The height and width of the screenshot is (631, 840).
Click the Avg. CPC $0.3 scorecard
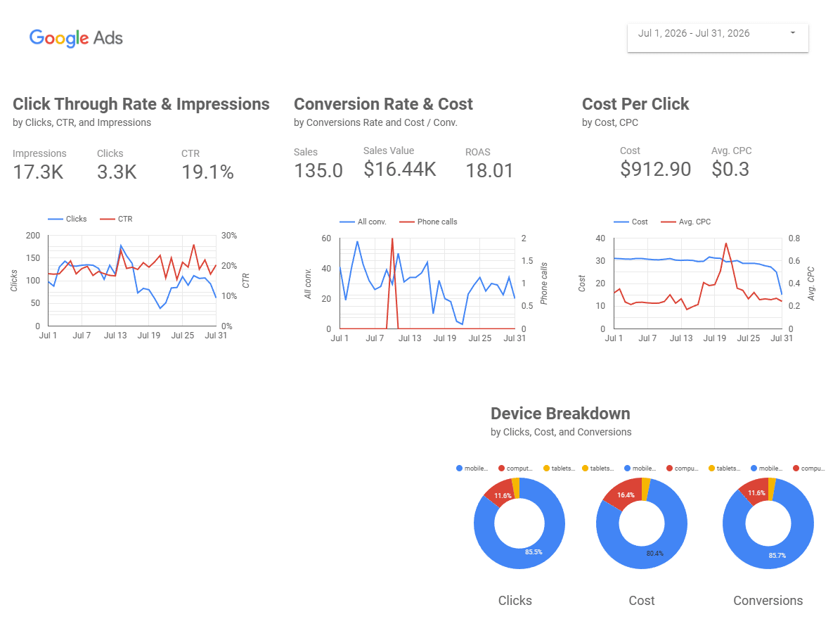tap(731, 162)
